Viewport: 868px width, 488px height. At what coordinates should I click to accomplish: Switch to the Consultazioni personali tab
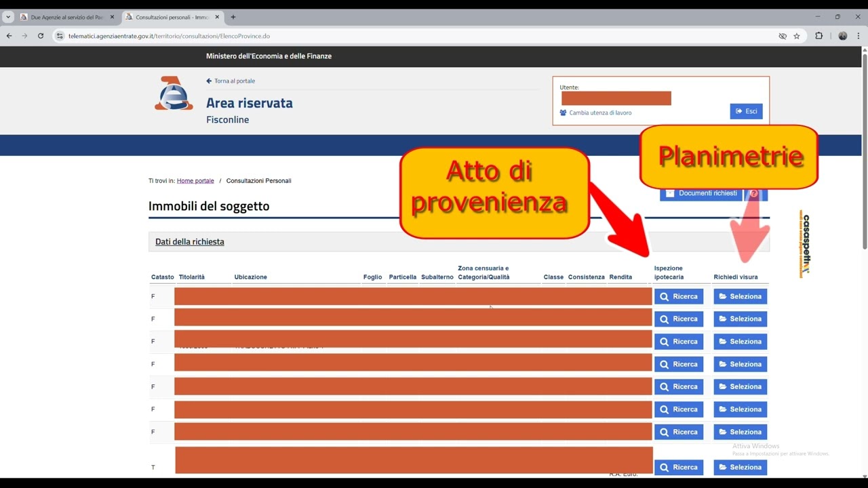172,17
